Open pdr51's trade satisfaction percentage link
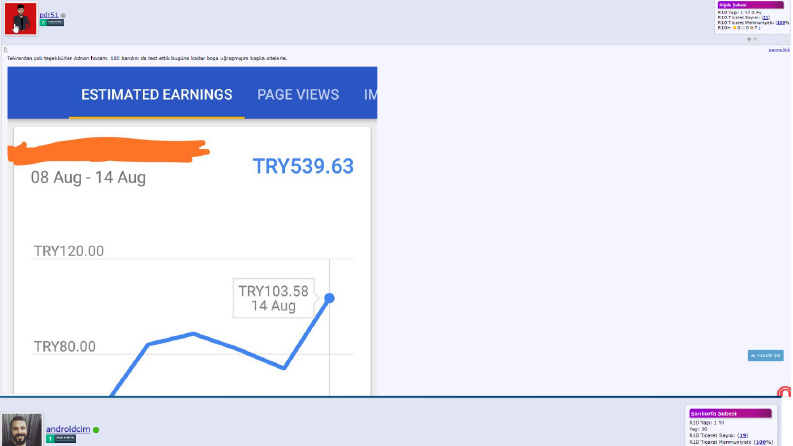Image resolution: width=793 pixels, height=446 pixels. [x=782, y=23]
